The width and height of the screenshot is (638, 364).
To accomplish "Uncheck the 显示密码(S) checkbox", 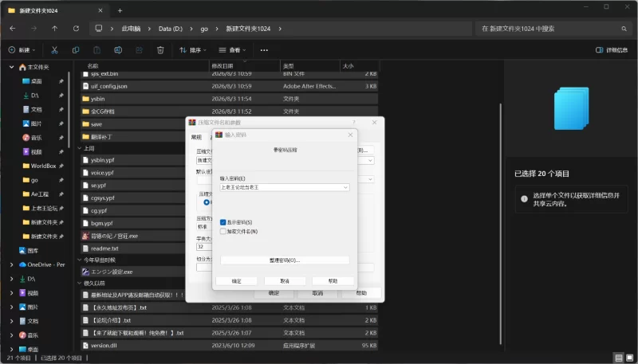I will tap(223, 222).
